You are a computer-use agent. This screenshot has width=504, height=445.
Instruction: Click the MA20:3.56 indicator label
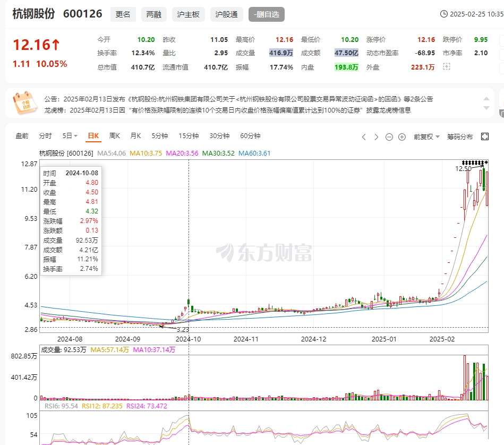point(182,153)
